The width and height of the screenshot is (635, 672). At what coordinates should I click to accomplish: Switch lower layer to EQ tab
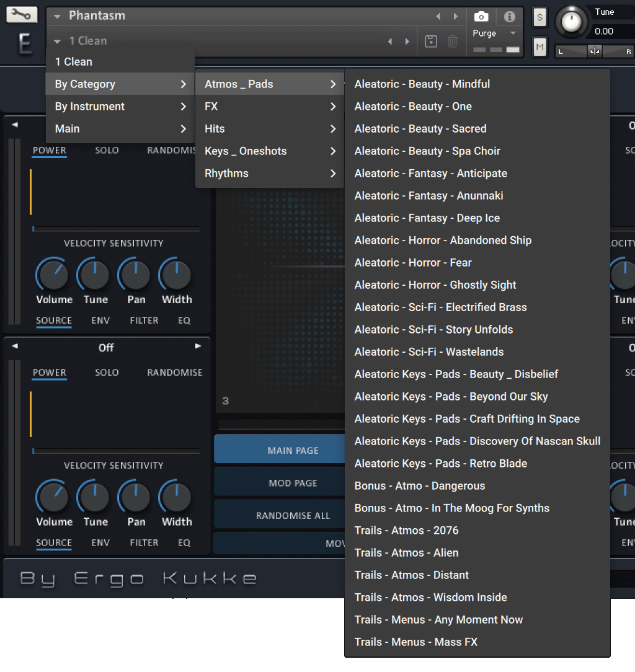pos(184,542)
